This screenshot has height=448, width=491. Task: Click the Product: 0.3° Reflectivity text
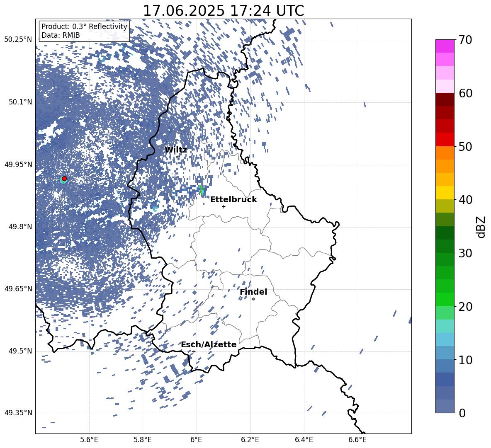[x=84, y=27]
